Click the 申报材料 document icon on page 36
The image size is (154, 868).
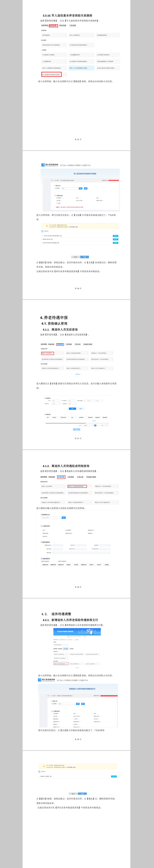click(x=43, y=231)
